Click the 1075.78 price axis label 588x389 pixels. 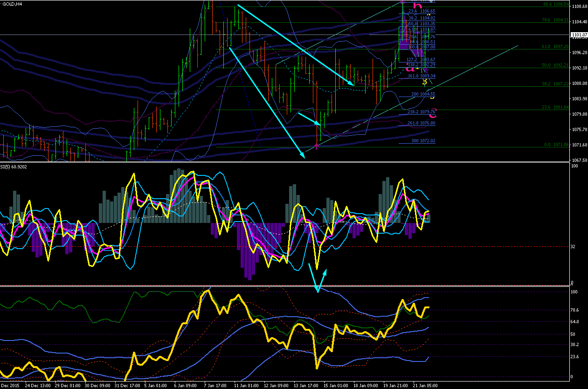pyautogui.click(x=579, y=130)
